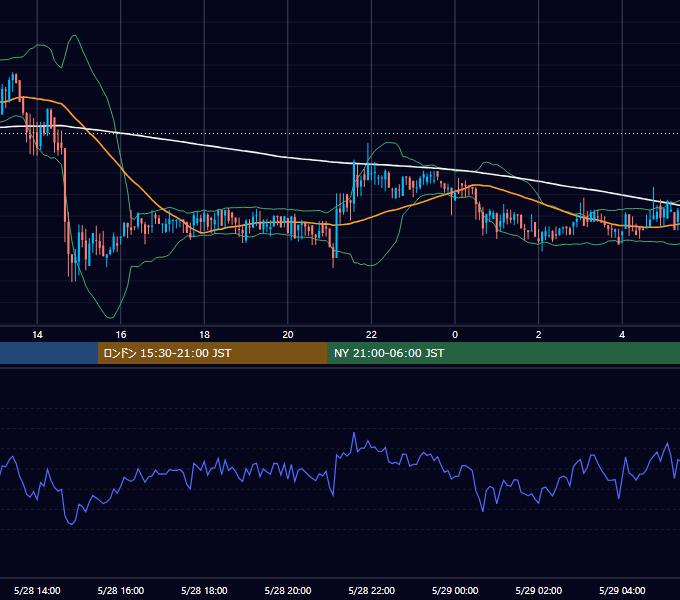Click the blue session bar before ロンドン
The height and width of the screenshot is (600, 680).
[x=49, y=353]
